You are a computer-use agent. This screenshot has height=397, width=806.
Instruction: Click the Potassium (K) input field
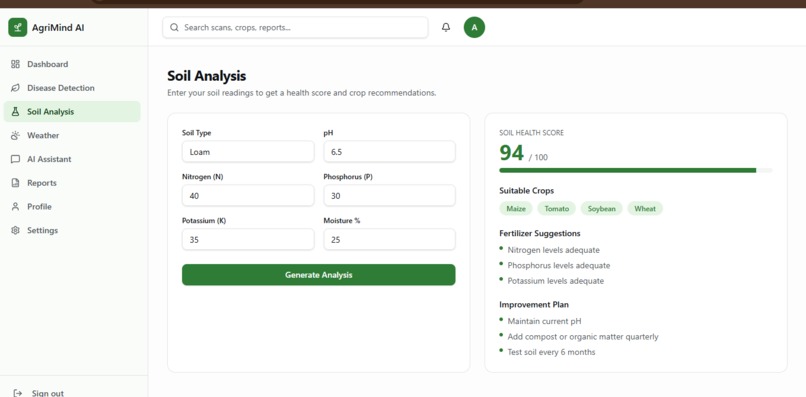(x=248, y=239)
